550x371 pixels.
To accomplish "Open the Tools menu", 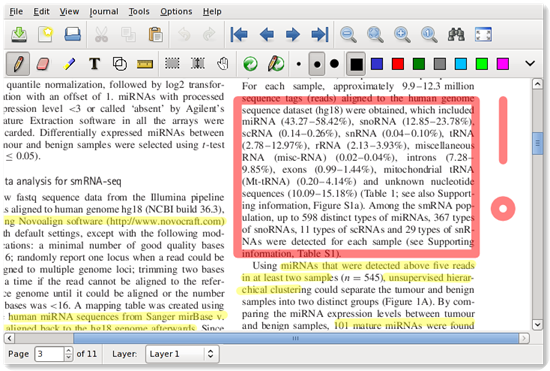I will [139, 12].
